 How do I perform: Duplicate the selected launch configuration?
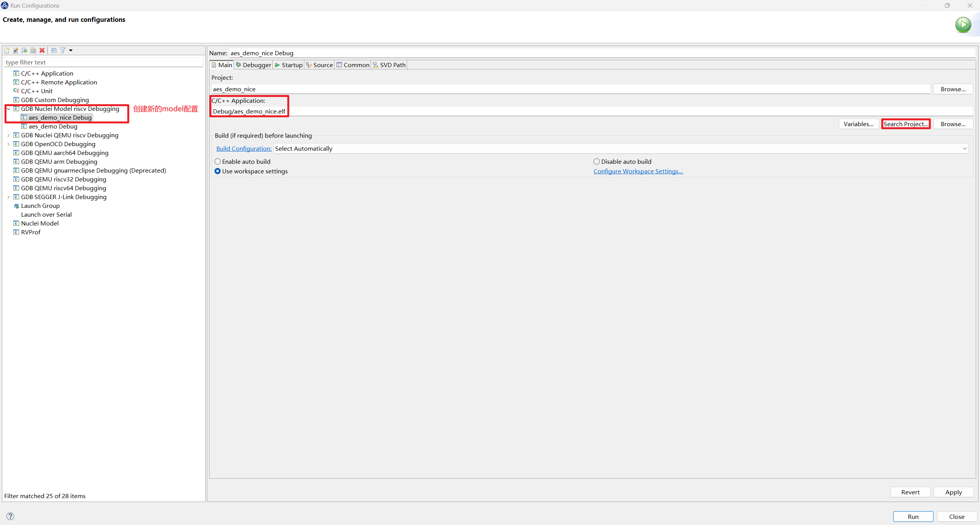pos(33,50)
